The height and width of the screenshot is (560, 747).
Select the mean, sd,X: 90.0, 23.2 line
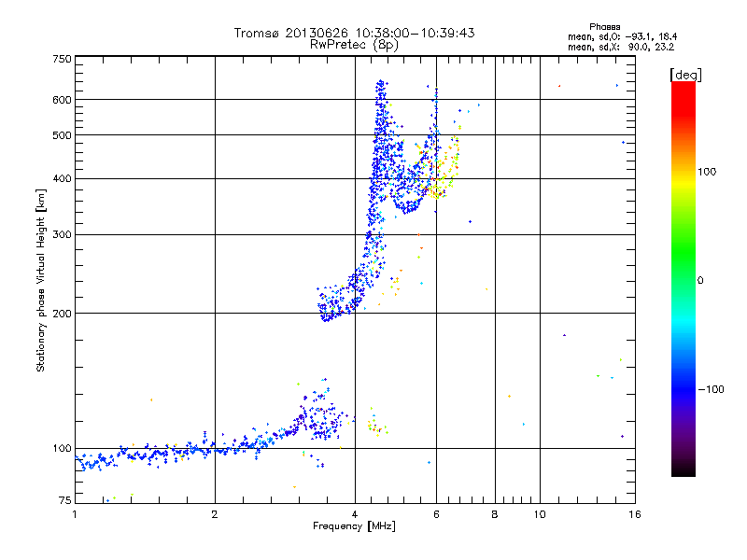pos(621,47)
